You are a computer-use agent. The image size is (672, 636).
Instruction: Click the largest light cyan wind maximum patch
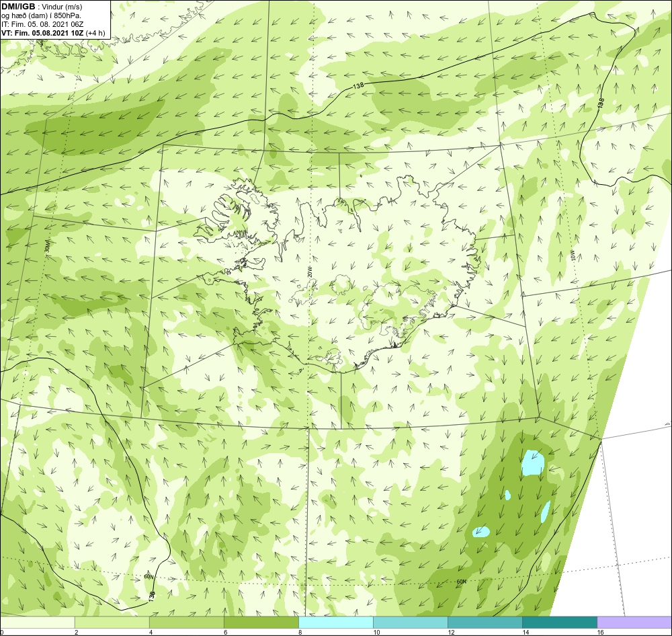point(533,462)
